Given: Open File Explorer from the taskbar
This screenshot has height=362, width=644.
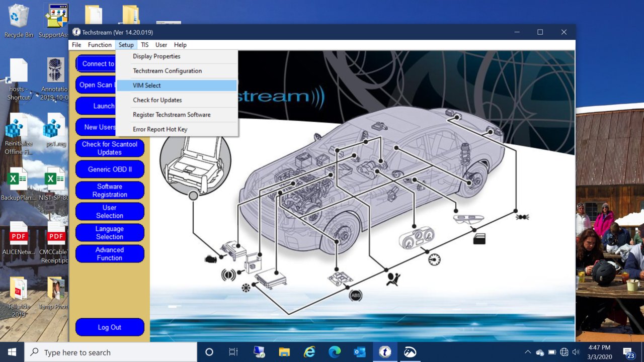Looking at the screenshot, I should click(284, 352).
